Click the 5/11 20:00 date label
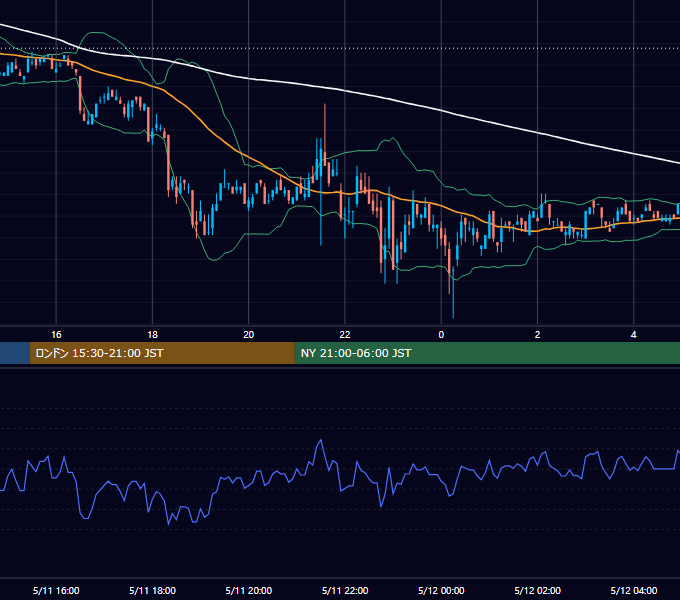 (x=249, y=591)
